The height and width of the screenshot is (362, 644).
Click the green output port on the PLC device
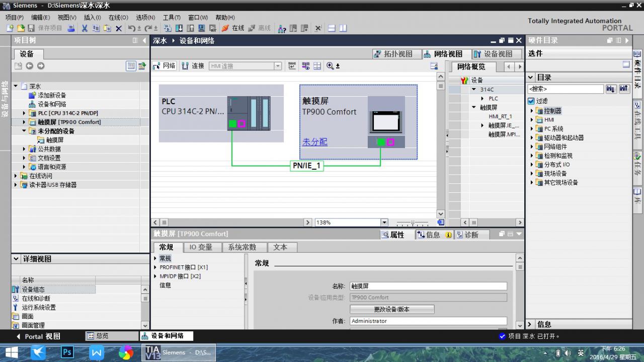[x=232, y=123]
